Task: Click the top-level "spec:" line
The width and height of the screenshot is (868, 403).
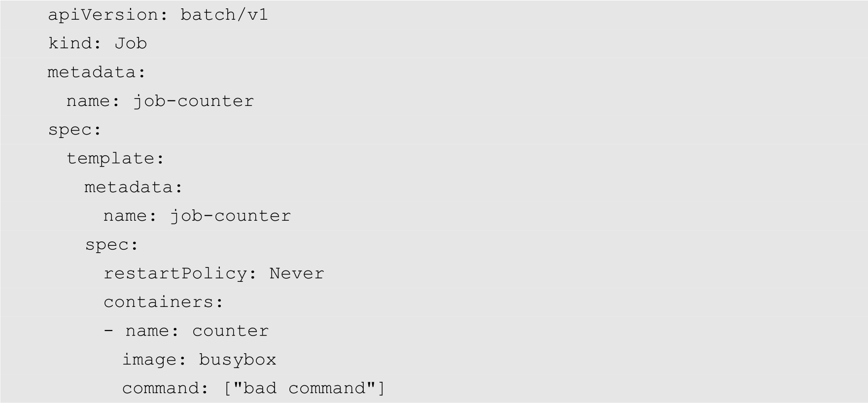Action: [74, 130]
